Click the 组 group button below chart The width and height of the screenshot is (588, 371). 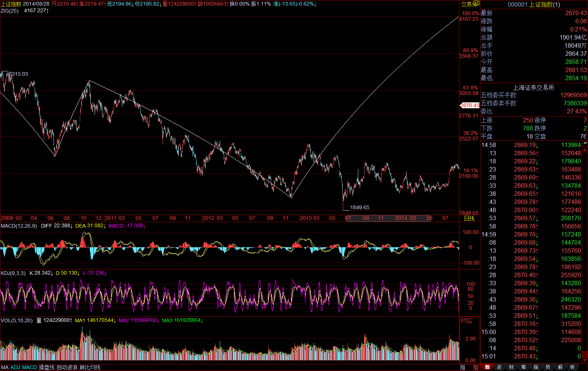point(476,367)
